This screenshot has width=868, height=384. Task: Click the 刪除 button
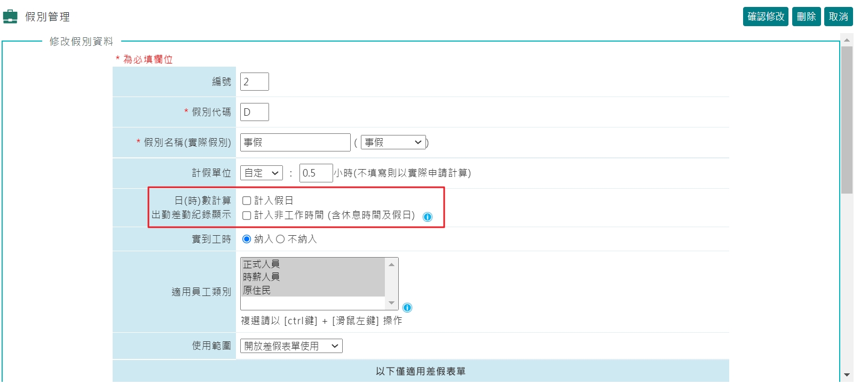[806, 17]
